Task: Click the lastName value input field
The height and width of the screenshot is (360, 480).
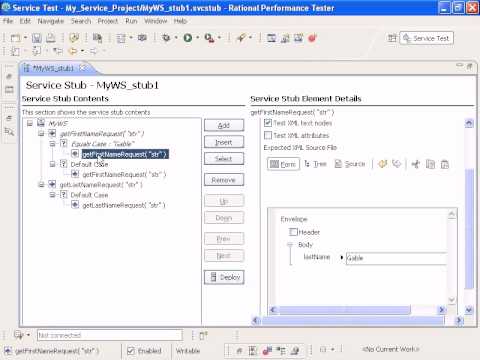Action: point(396,258)
